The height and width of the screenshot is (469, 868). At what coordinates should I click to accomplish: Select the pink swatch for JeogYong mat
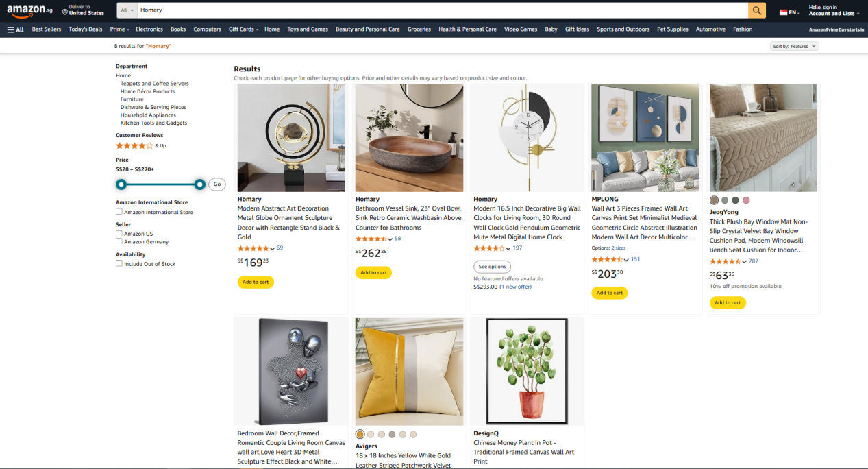click(746, 200)
